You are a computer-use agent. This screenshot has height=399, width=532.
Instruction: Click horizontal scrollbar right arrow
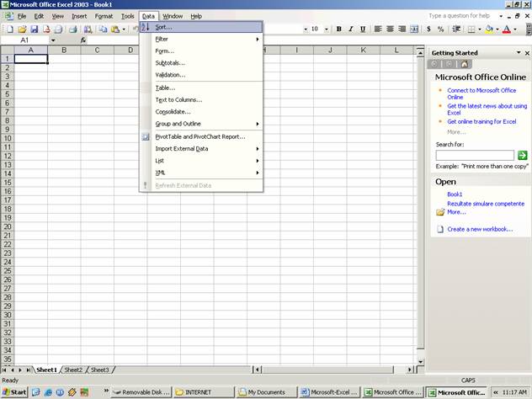(x=409, y=370)
